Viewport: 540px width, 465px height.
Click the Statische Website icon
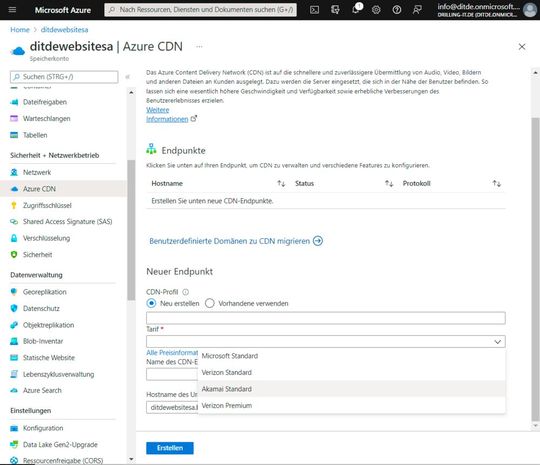click(14, 358)
